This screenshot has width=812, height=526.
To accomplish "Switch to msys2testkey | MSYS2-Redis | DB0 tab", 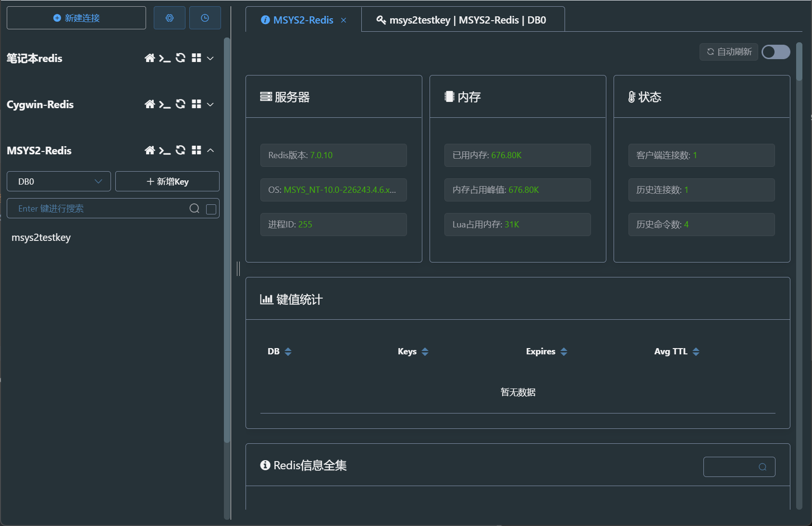I will pyautogui.click(x=463, y=20).
